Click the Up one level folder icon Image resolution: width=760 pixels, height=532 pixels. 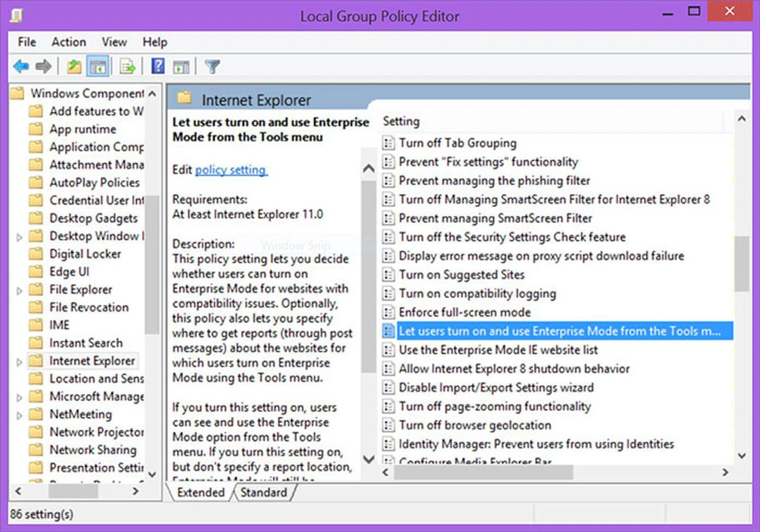click(74, 66)
